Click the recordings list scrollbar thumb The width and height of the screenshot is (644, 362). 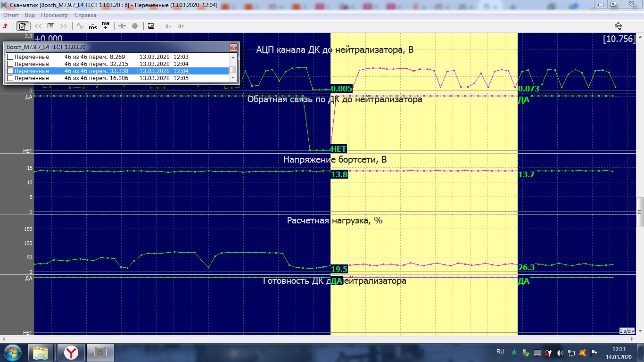233,70
